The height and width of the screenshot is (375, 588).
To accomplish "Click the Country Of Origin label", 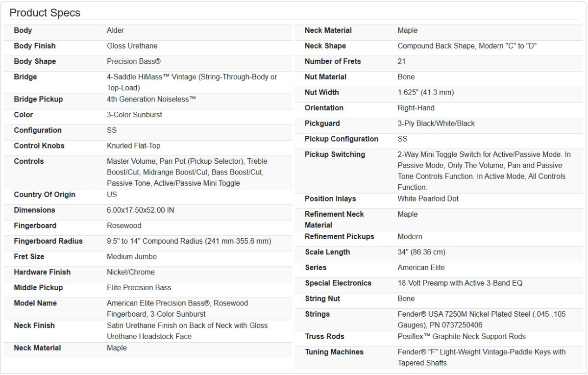I will click(x=45, y=195).
